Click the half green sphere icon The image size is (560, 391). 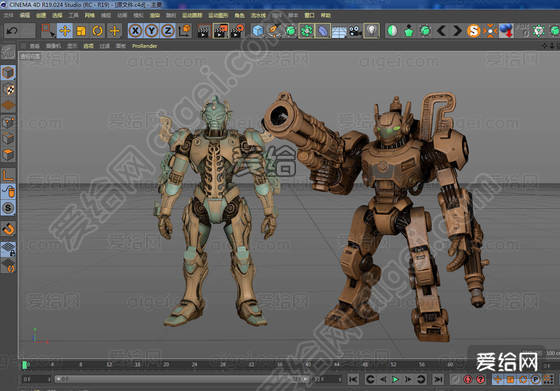point(392,31)
